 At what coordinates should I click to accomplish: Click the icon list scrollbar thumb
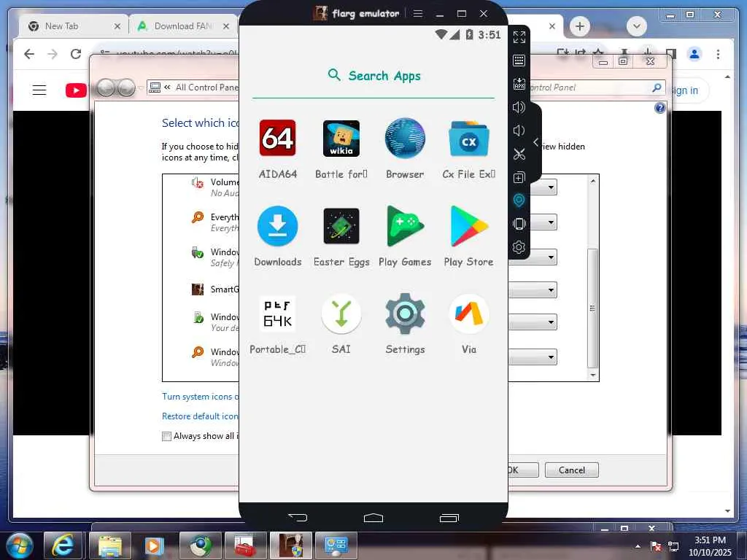point(592,308)
